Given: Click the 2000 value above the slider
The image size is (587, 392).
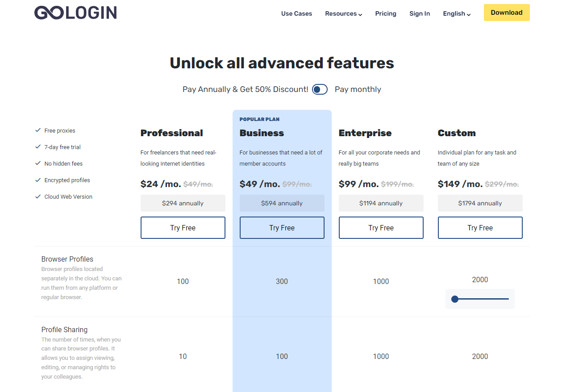Looking at the screenshot, I should point(480,279).
